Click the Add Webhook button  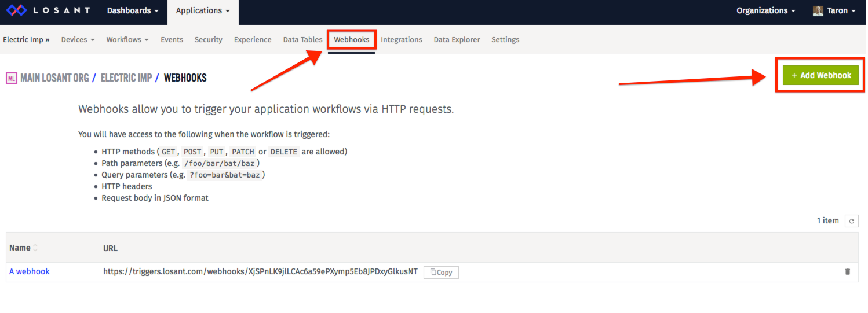820,75
